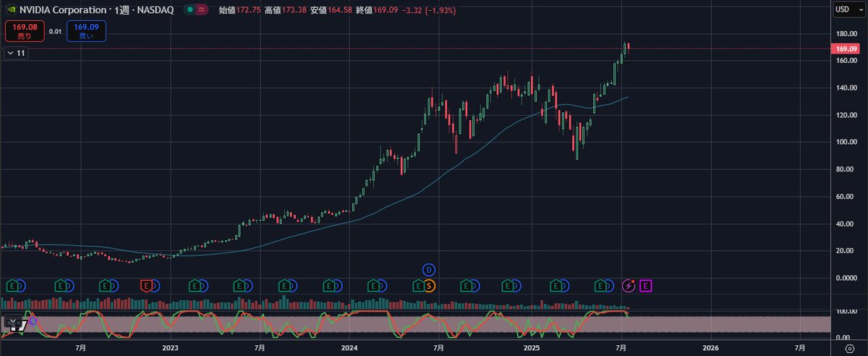Click the pink approximate-data wave icon
The image size is (868, 356).
click(202, 9)
